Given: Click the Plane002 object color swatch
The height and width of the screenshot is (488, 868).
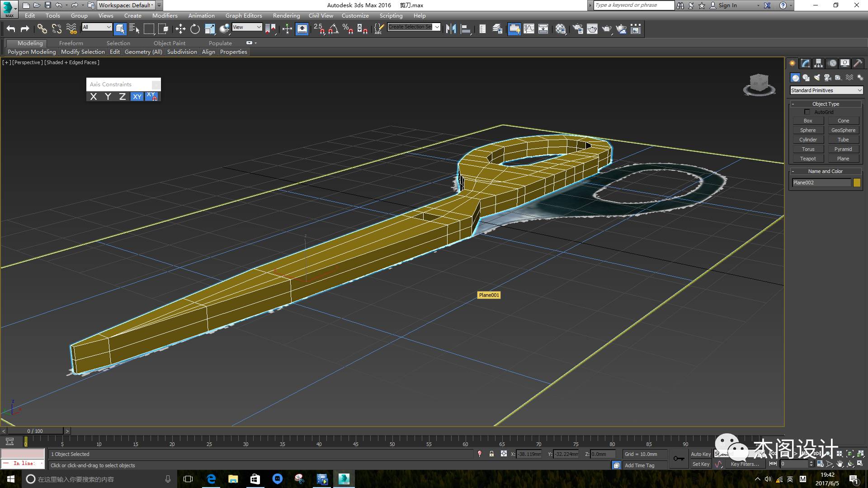Looking at the screenshot, I should (857, 183).
